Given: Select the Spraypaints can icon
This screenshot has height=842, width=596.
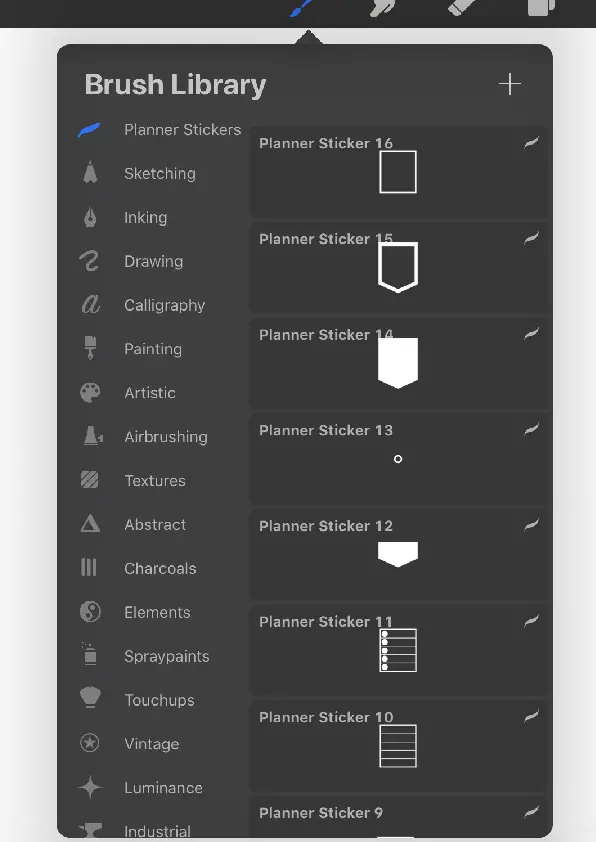Looking at the screenshot, I should (90, 655).
